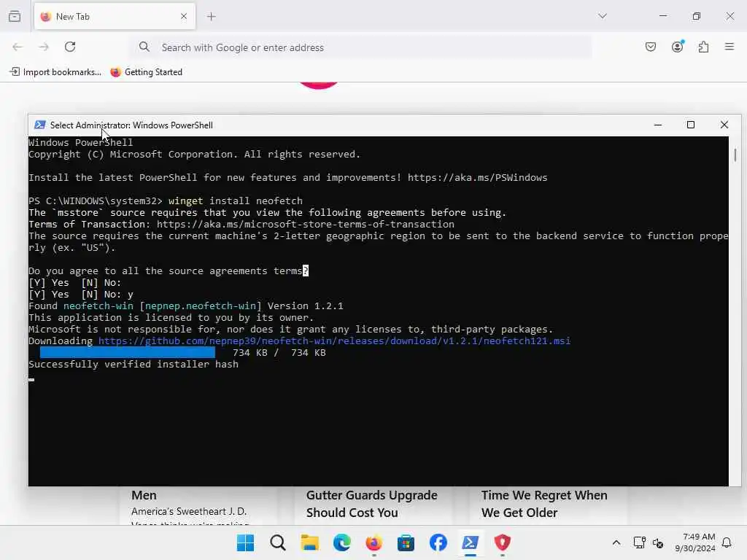Viewport: 747px width, 560px height.
Task: Go back using Firefox back arrow
Action: point(18,47)
